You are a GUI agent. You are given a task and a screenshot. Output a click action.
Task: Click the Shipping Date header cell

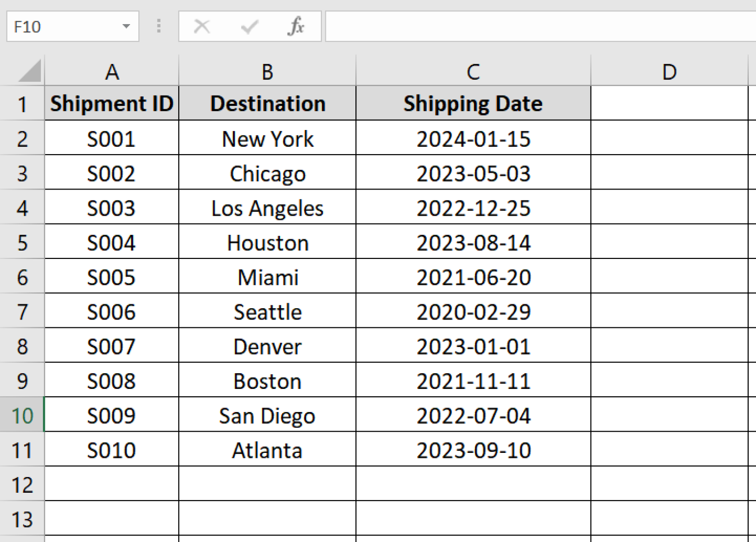tap(472, 103)
